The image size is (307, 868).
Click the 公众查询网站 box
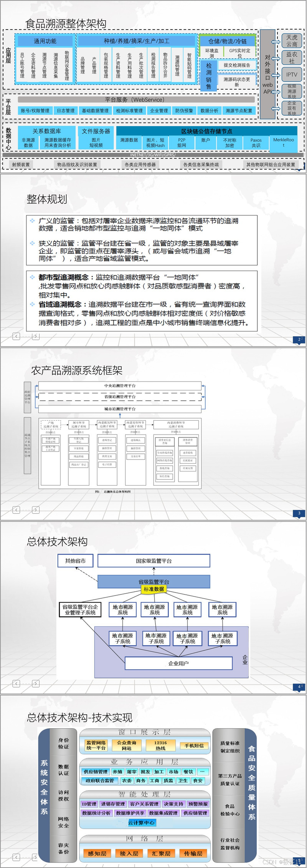point(127,745)
